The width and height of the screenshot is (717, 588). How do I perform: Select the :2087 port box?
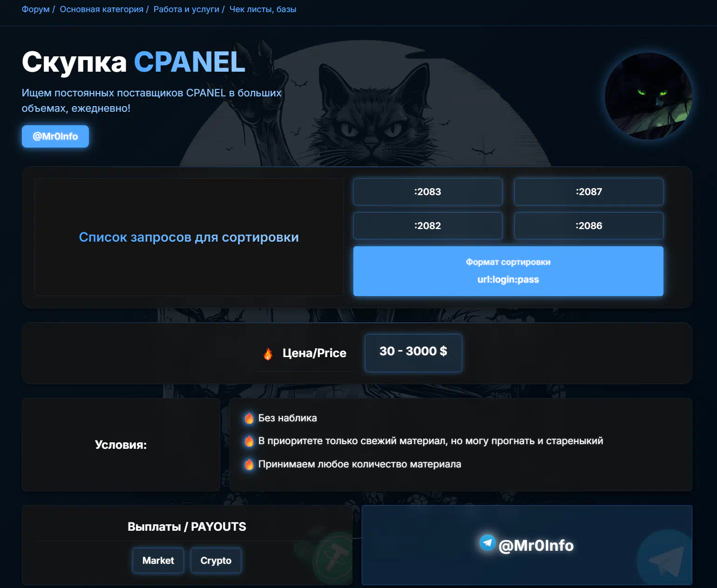589,192
